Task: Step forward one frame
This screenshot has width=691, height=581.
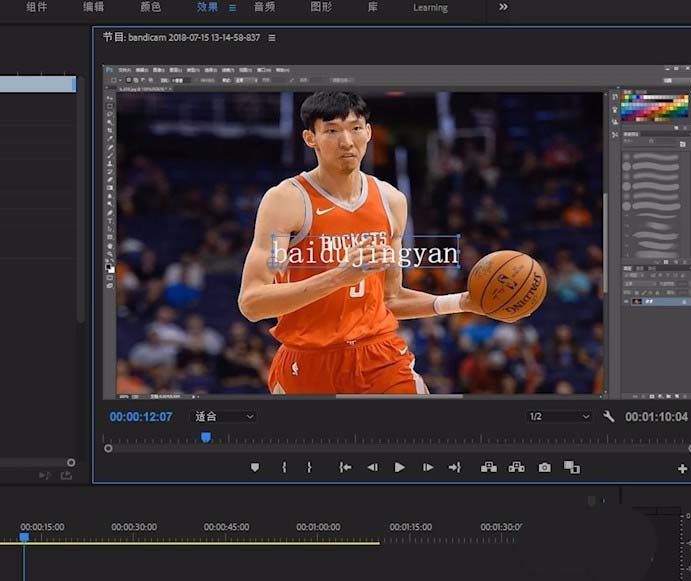Action: pos(428,467)
